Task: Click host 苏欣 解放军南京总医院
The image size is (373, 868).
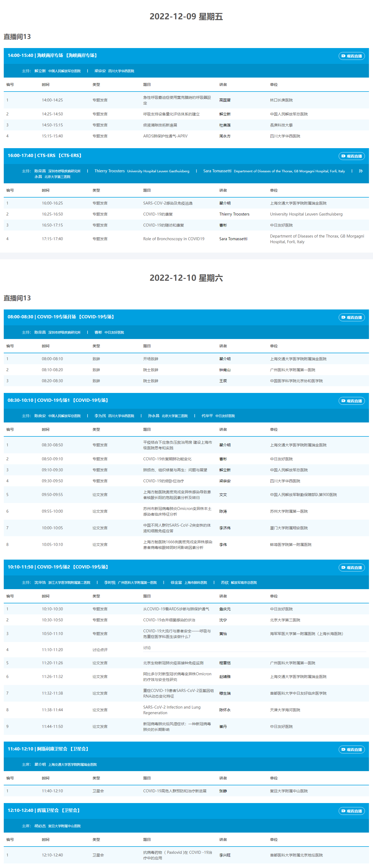Action: [x=239, y=583]
